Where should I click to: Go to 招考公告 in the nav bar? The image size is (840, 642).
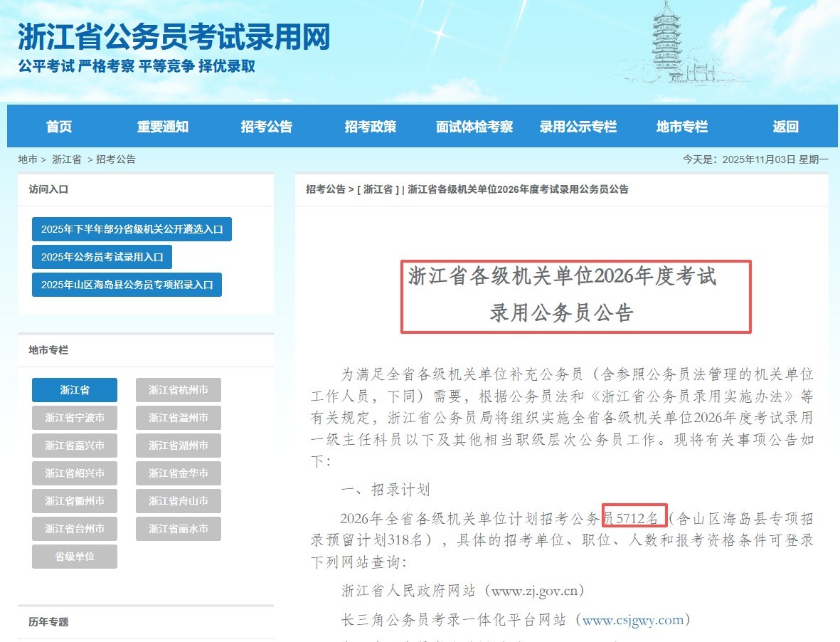coord(267,127)
